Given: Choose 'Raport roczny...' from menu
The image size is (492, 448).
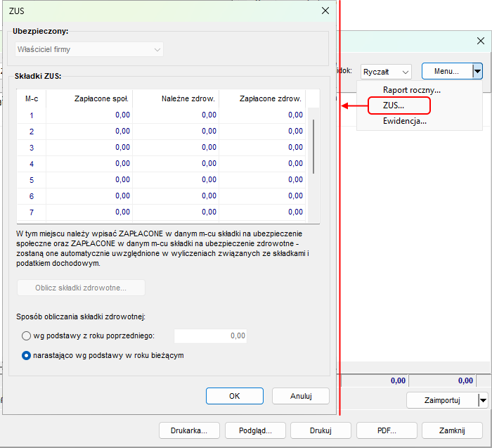Looking at the screenshot, I should point(411,90).
